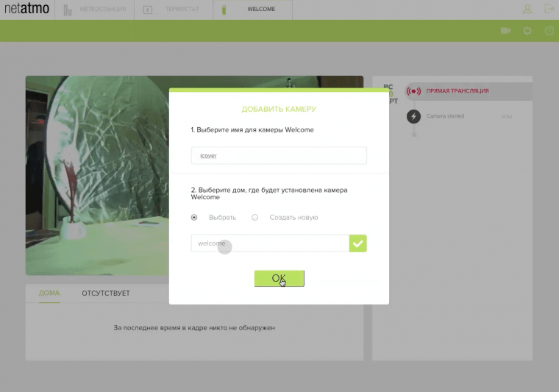This screenshot has width=559, height=392.
Task: Select the Создать новую radio button
Action: click(x=254, y=218)
